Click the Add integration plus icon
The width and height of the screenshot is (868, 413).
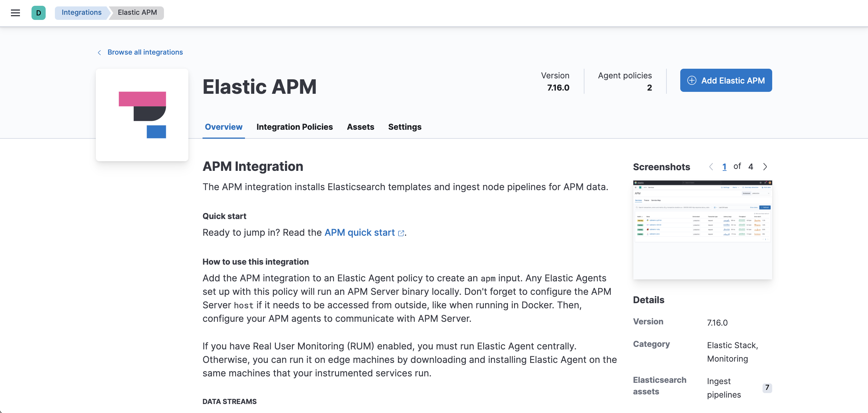(x=692, y=80)
